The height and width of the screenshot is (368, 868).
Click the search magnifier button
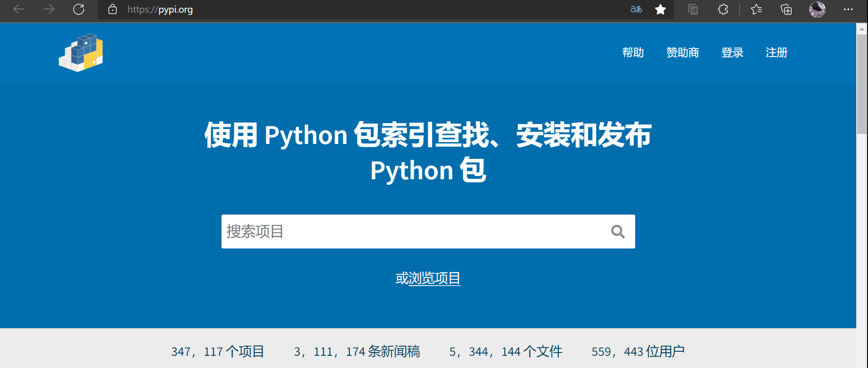pyautogui.click(x=618, y=232)
